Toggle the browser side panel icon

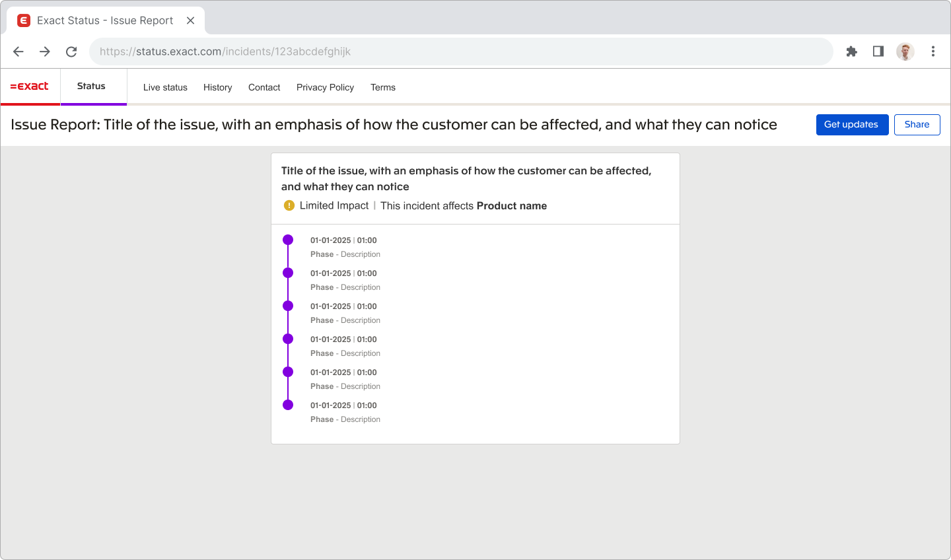(x=878, y=52)
